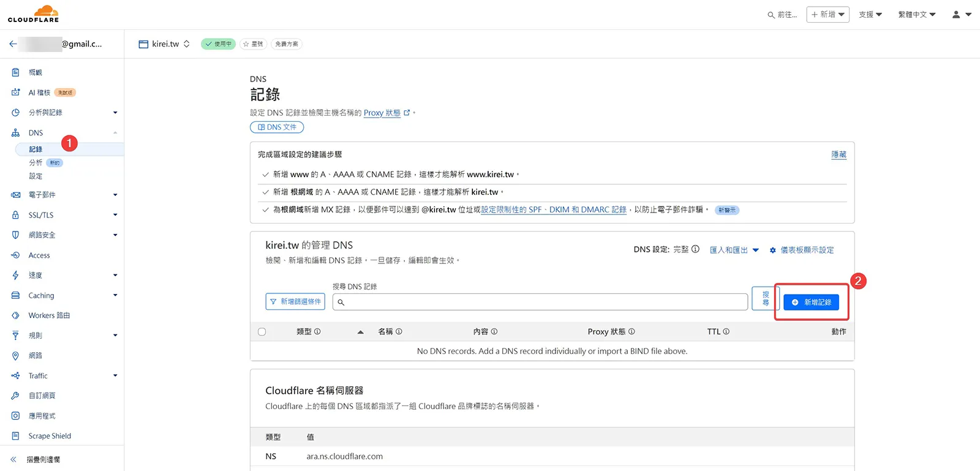Click the ara.ns.cloudflare.com nameserver value
980x471 pixels.
[345, 456]
